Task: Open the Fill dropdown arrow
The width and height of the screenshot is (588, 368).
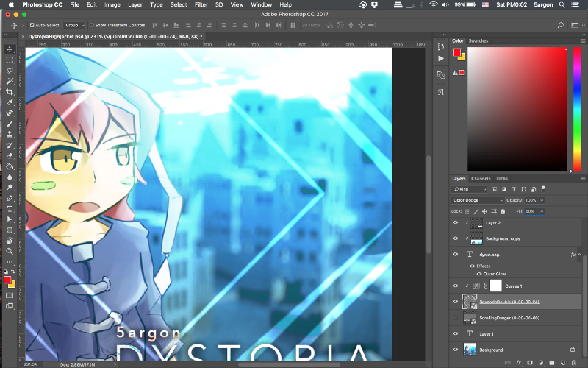Action: (541, 211)
